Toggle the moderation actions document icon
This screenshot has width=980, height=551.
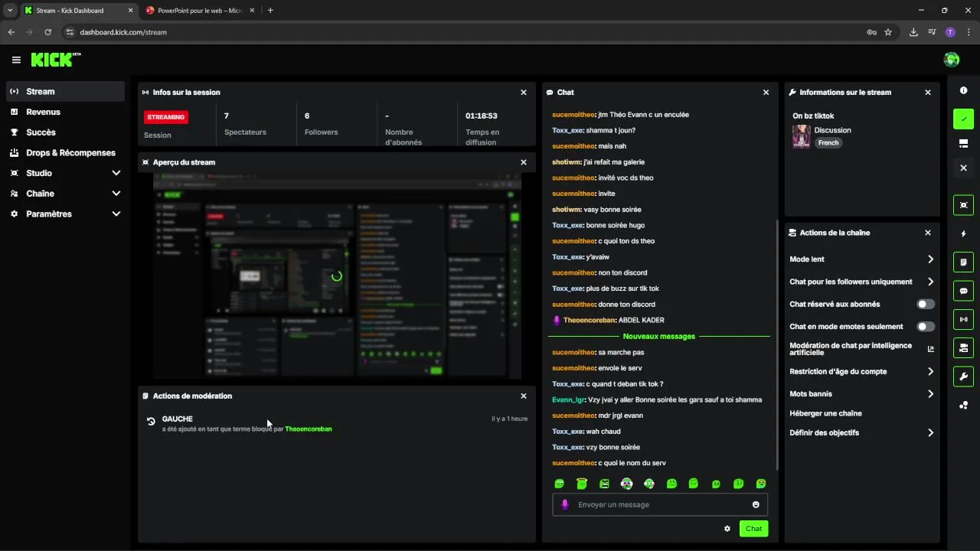coord(963,262)
